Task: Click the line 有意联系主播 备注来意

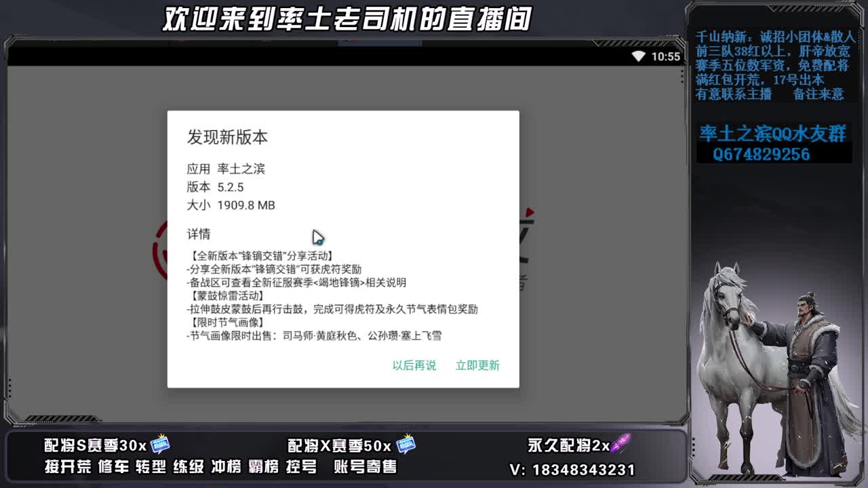Action: coord(770,94)
